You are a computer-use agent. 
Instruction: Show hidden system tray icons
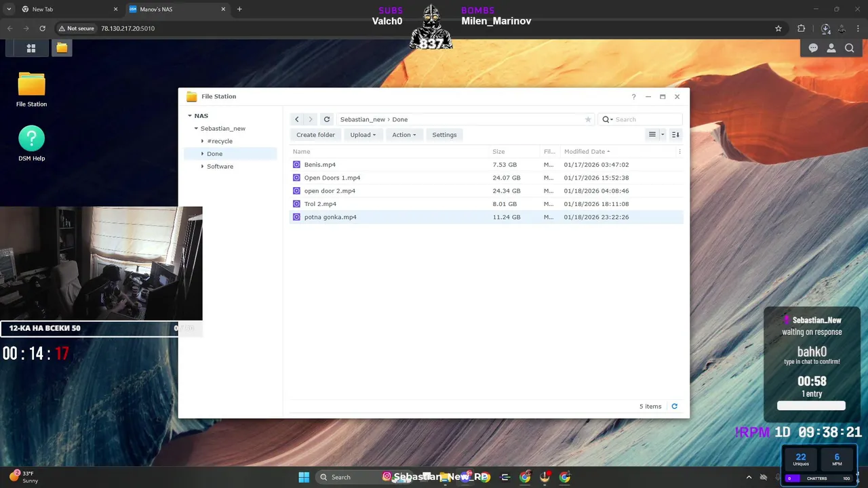click(x=749, y=477)
